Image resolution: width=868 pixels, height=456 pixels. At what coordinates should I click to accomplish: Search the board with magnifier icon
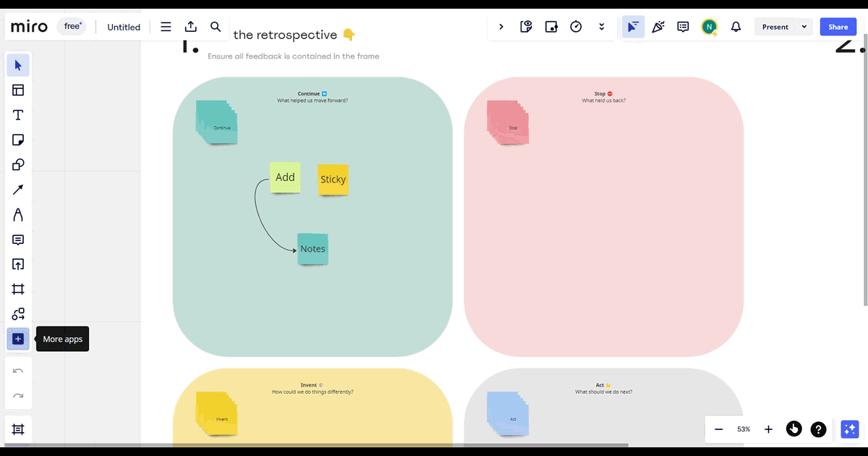tap(215, 27)
